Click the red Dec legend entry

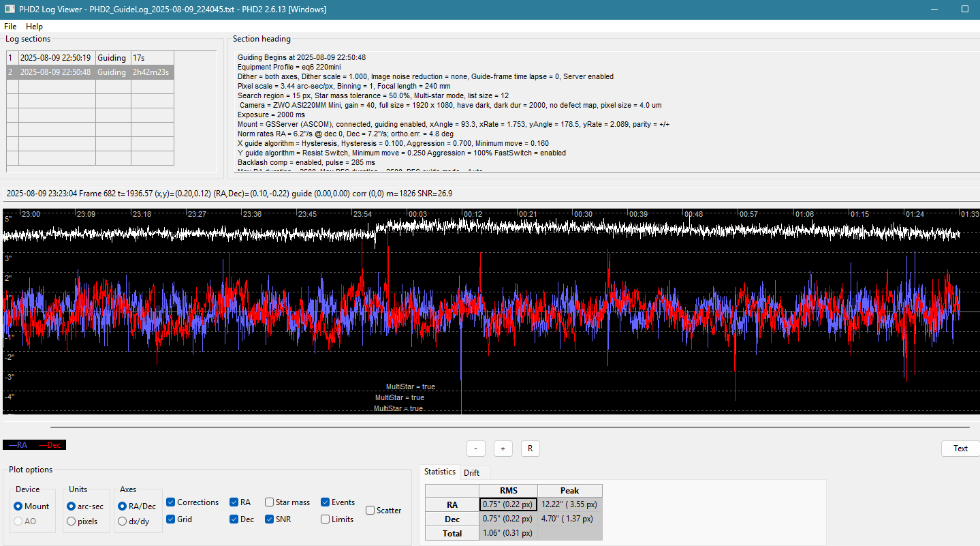(50, 445)
